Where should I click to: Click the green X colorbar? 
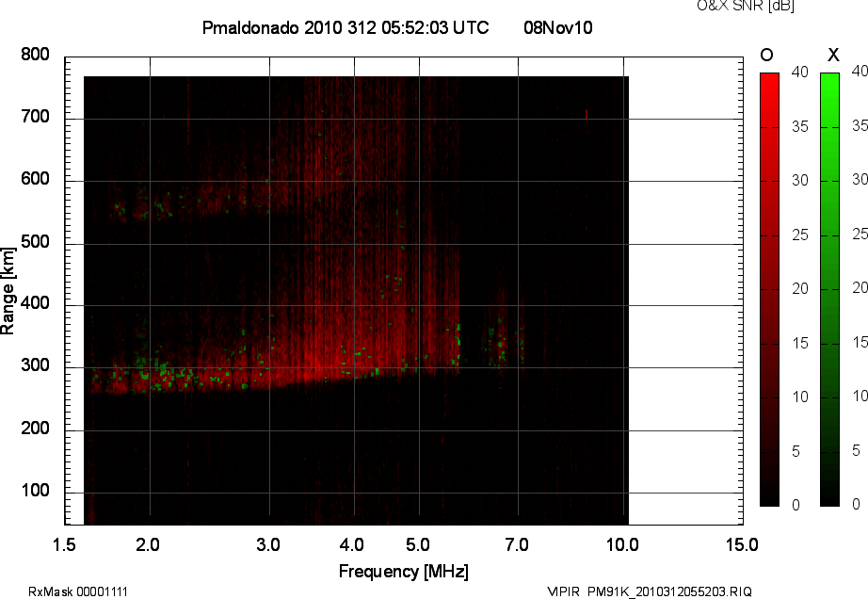click(x=829, y=289)
